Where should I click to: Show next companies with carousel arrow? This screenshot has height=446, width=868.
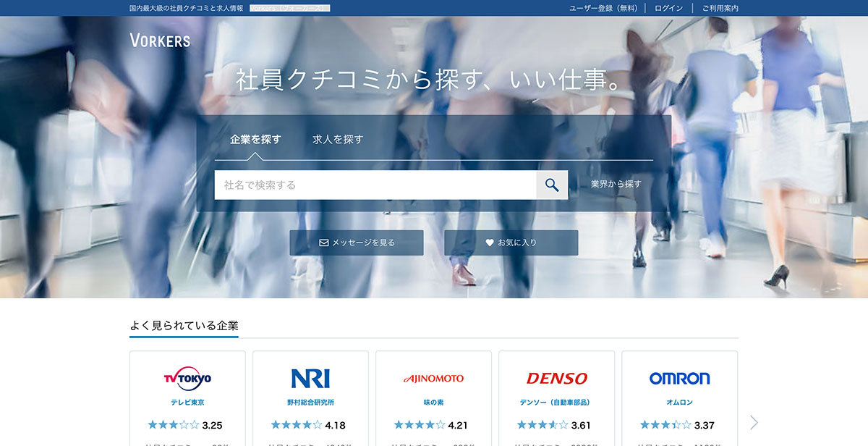click(x=754, y=422)
